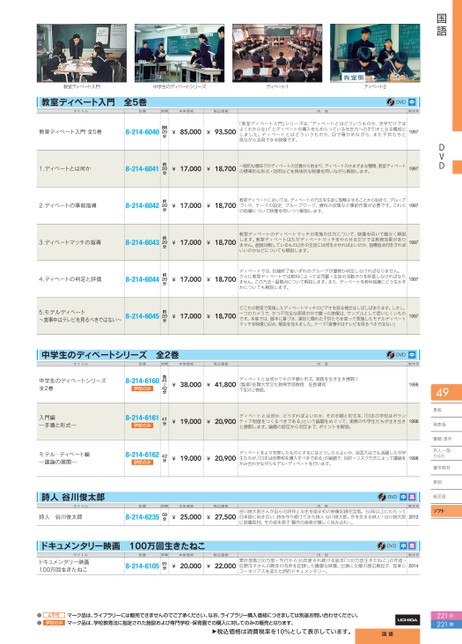Click the 国語 footer label
462x644 pixels.
tap(388, 635)
